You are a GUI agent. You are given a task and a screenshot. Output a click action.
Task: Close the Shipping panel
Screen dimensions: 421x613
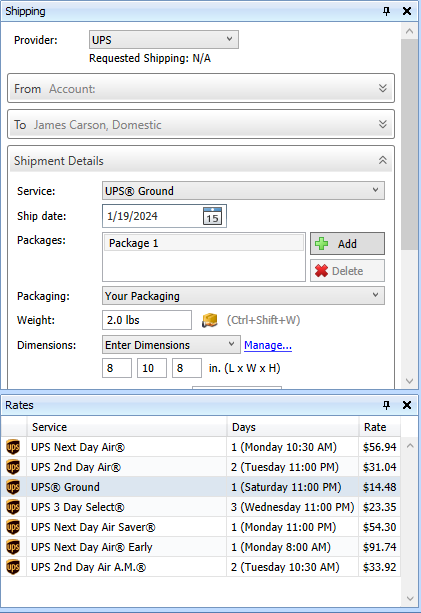coord(407,11)
